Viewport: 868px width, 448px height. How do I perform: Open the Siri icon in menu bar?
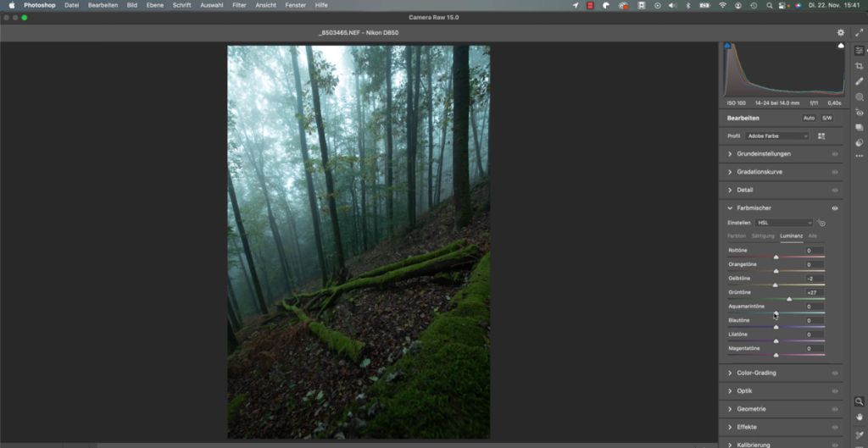tap(798, 5)
